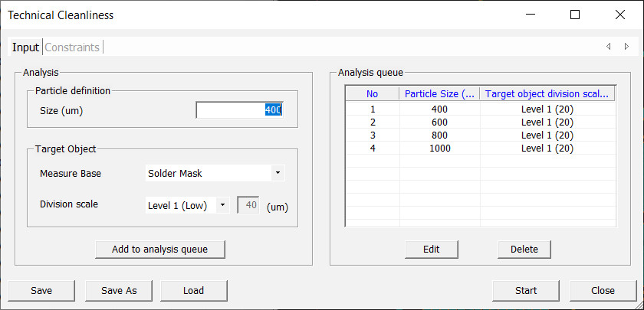
Task: Expand the Division scale dropdown
Action: [187, 205]
